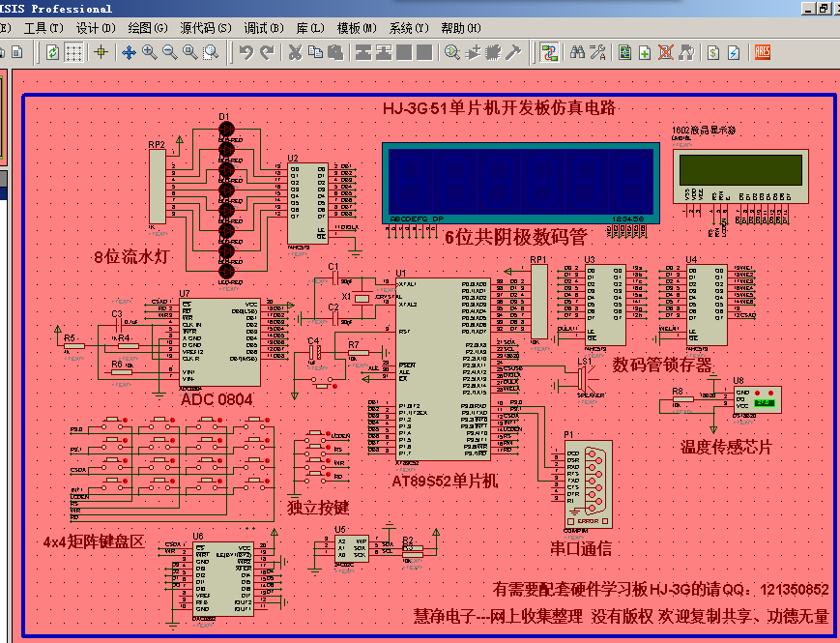Run the Electrical Rule Check icon

coord(734,52)
